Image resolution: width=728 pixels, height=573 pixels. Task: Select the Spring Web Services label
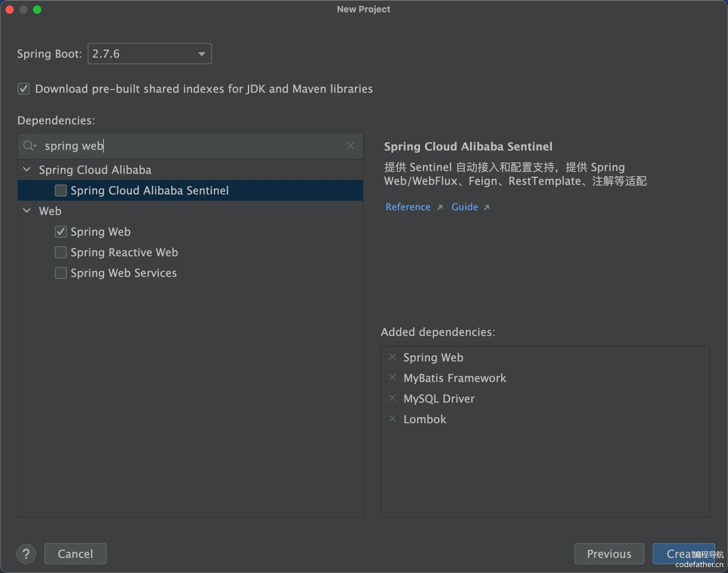[124, 273]
